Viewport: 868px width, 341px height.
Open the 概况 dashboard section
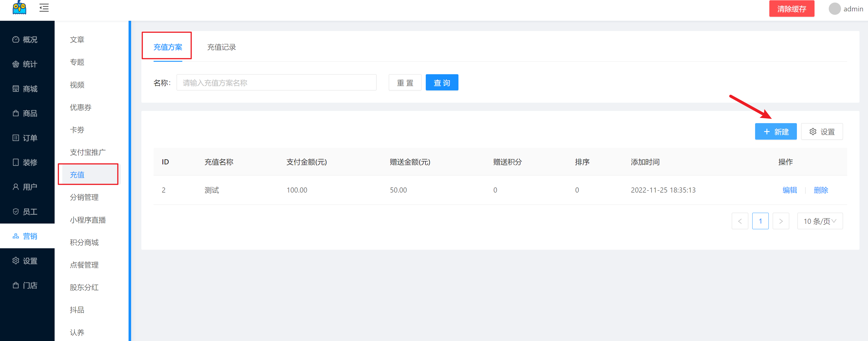(x=25, y=40)
